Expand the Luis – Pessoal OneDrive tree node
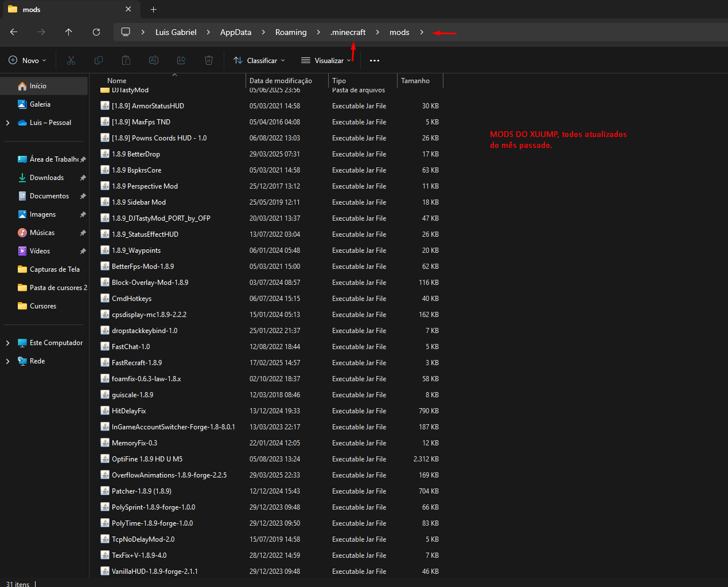 coord(7,123)
